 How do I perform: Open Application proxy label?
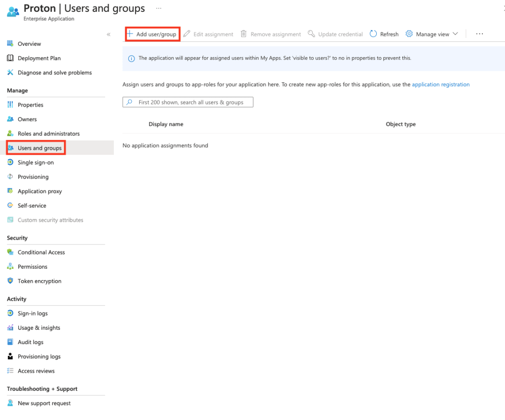click(39, 191)
